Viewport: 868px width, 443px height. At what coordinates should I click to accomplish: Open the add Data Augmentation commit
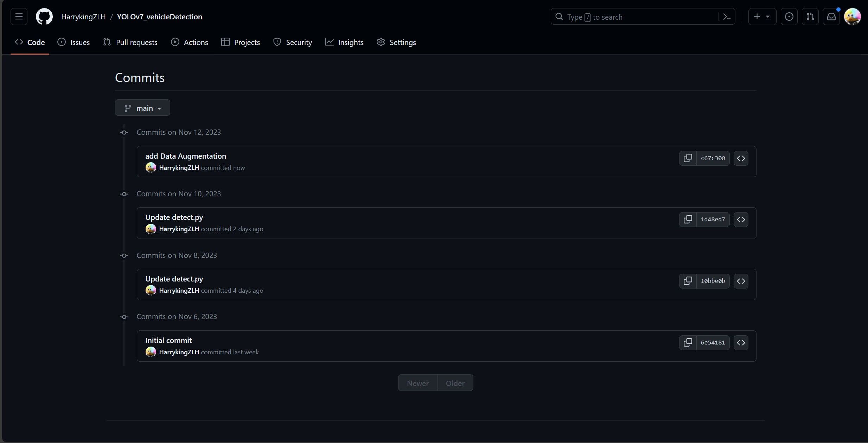186,156
